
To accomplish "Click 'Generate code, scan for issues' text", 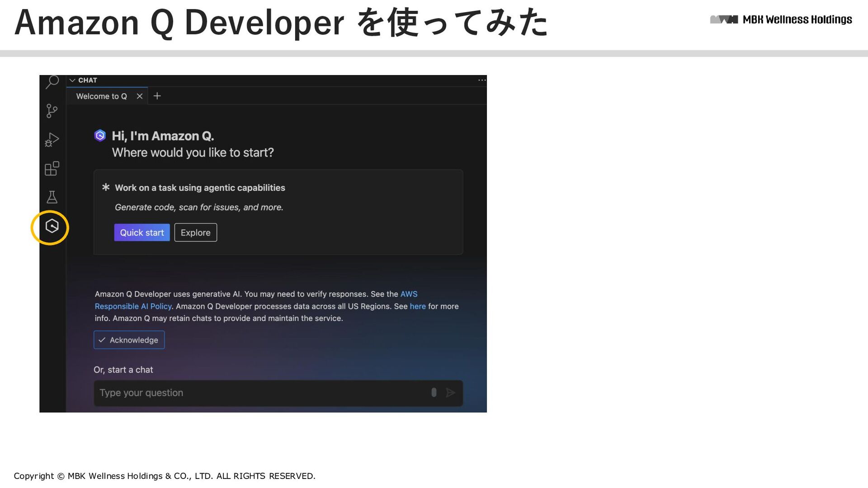I will (x=199, y=207).
